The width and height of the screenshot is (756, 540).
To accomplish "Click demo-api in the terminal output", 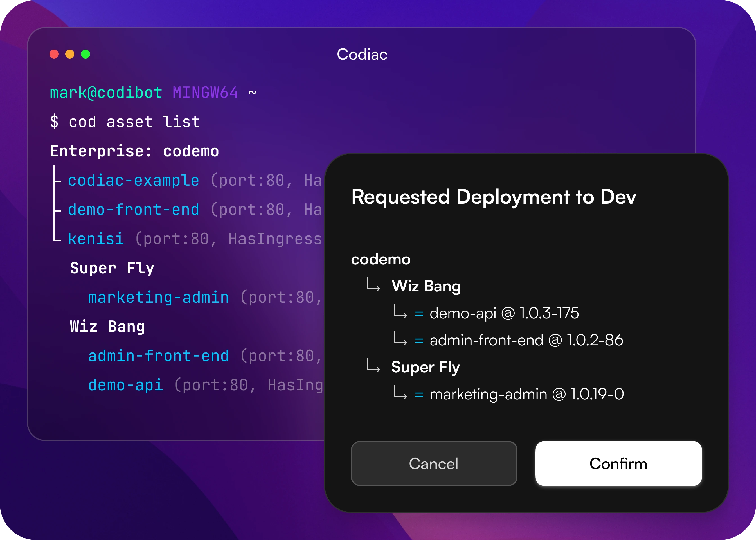I will [x=125, y=385].
